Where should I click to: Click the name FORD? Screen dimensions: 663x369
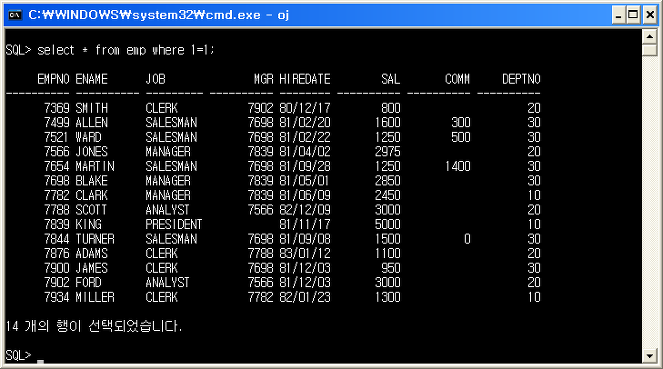88,283
